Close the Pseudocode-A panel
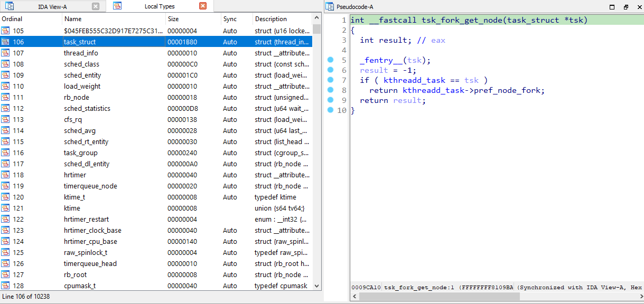The image size is (644, 304). click(x=639, y=7)
